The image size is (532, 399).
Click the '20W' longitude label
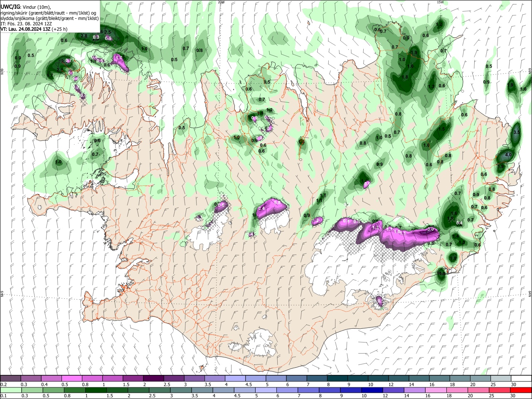222,2
